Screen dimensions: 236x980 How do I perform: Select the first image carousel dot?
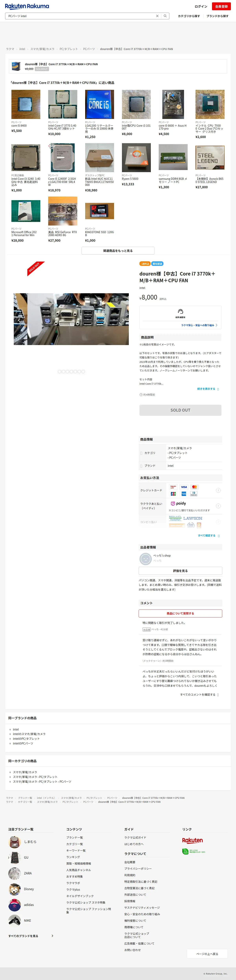[x=59, y=371]
